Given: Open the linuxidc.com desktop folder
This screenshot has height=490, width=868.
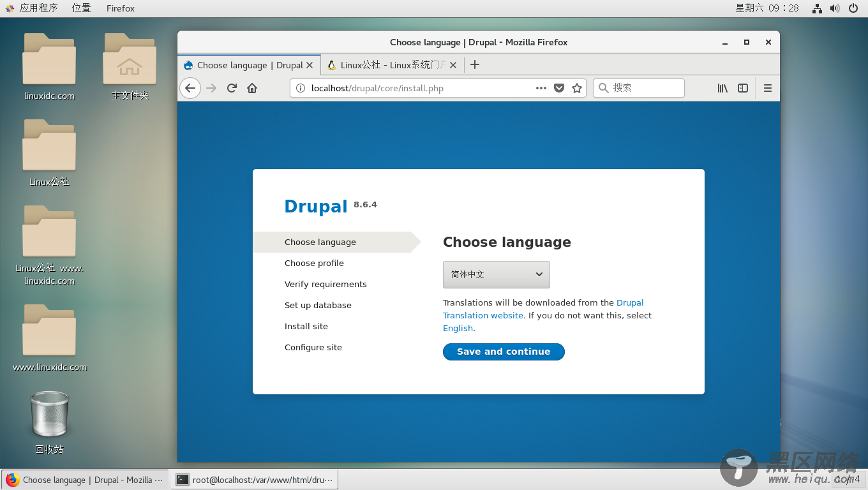Looking at the screenshot, I should pos(49,66).
